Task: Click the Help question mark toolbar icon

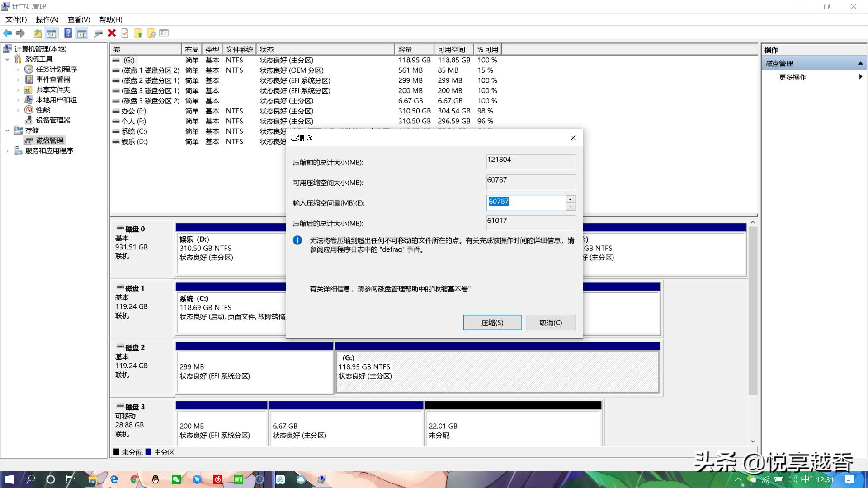Action: pyautogui.click(x=68, y=33)
